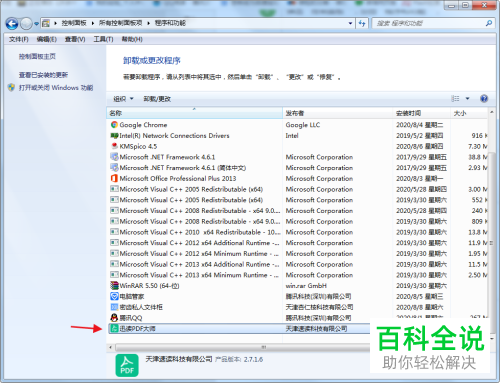
Task: Click 所有控制面板项 breadcrumb segment
Action: click(x=120, y=23)
